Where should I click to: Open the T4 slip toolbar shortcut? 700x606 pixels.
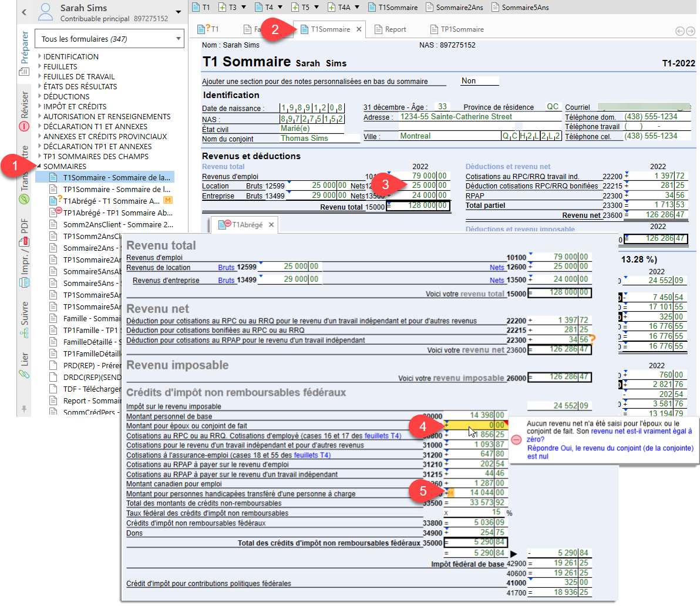(x=264, y=7)
